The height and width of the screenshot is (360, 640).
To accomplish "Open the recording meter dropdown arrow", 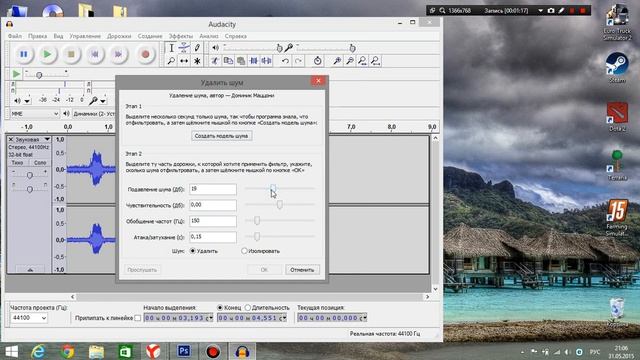I will tap(103, 100).
